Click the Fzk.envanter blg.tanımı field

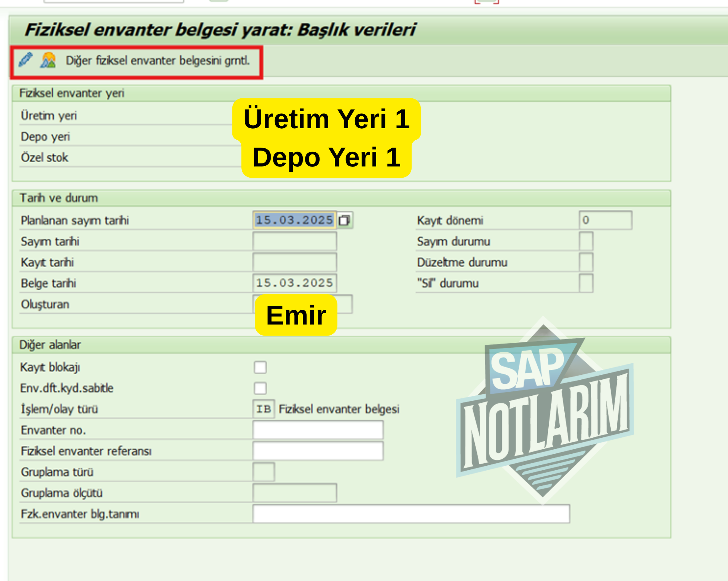pyautogui.click(x=411, y=514)
